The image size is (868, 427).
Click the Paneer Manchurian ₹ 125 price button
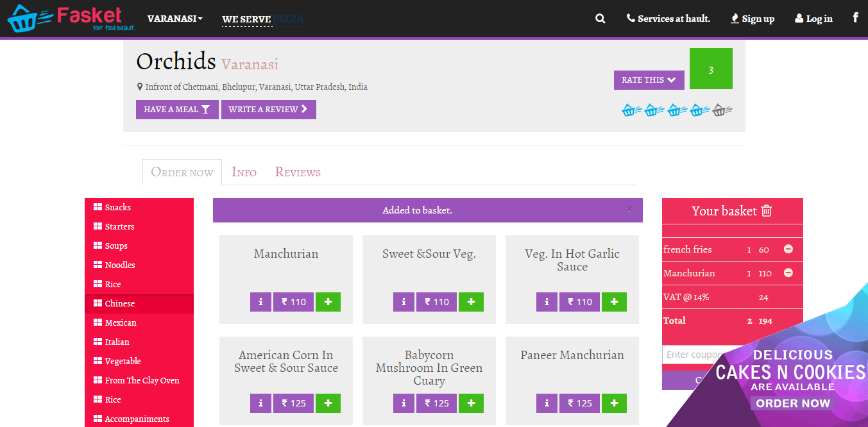pyautogui.click(x=579, y=403)
